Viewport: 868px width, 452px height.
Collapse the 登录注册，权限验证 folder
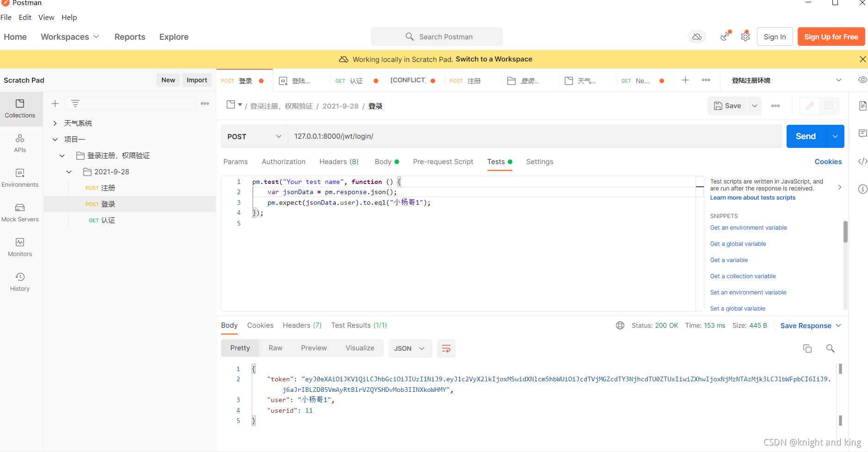62,155
